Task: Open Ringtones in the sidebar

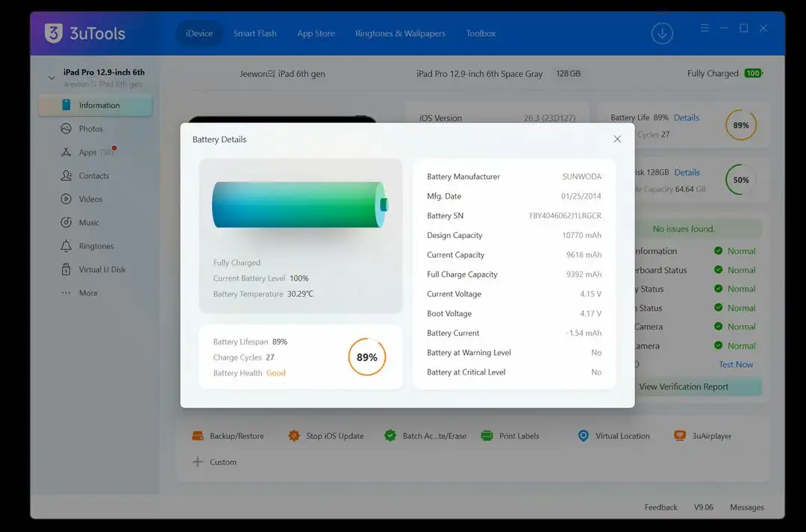Action: pyautogui.click(x=96, y=246)
